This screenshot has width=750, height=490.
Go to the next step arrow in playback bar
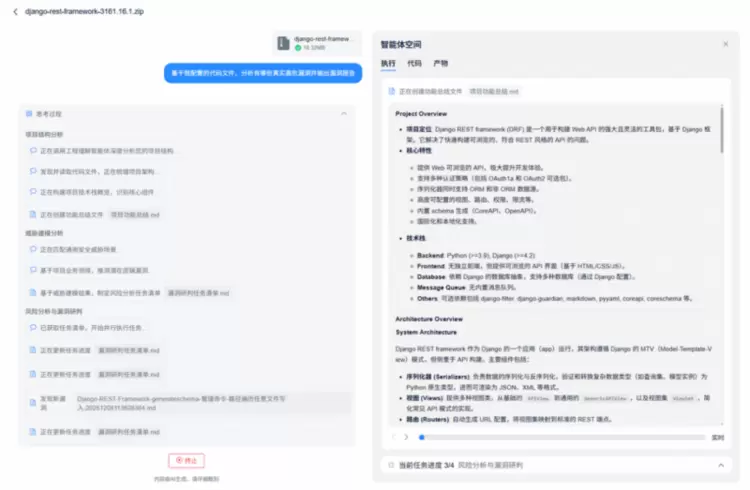point(406,437)
